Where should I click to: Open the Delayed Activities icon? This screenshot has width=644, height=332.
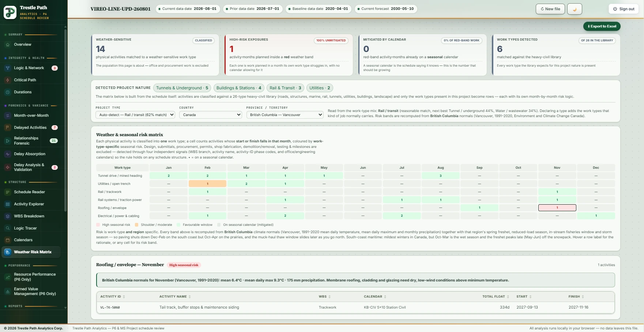[x=8, y=128]
